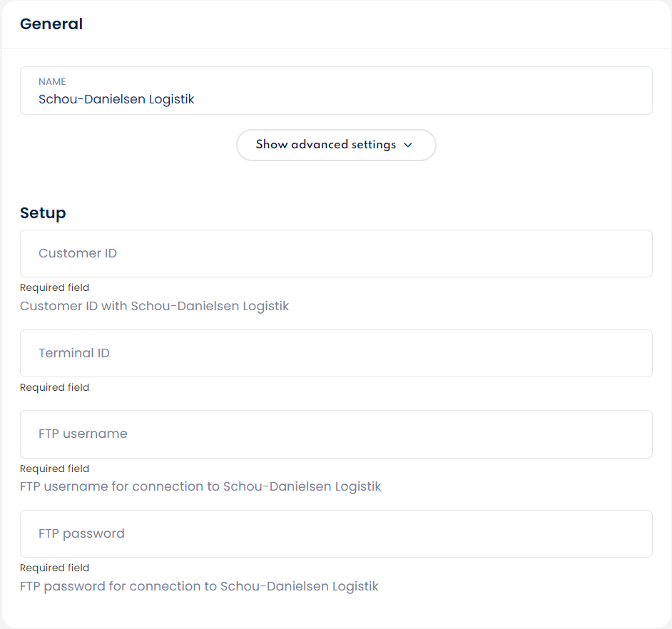Click Required field note under FTP username

[55, 469]
